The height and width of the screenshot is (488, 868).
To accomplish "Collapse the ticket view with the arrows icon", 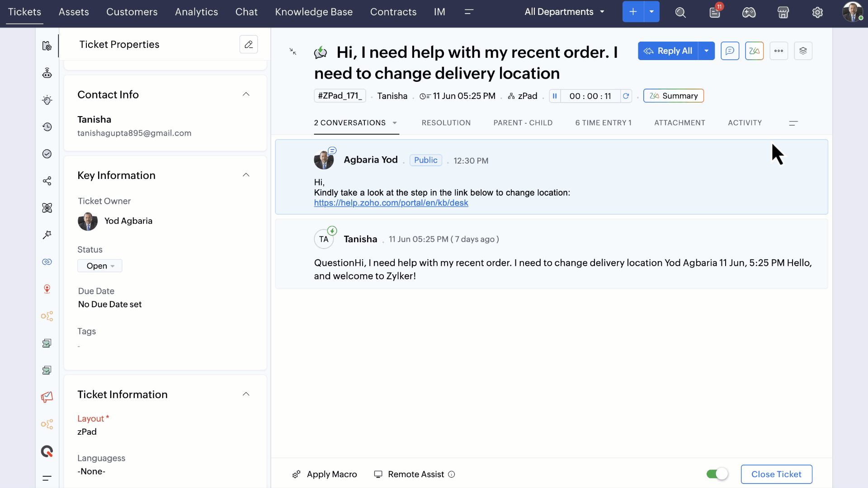I will coord(293,52).
